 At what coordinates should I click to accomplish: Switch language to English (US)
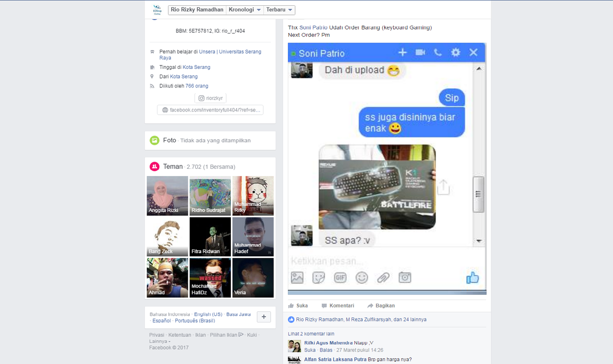pyautogui.click(x=208, y=314)
